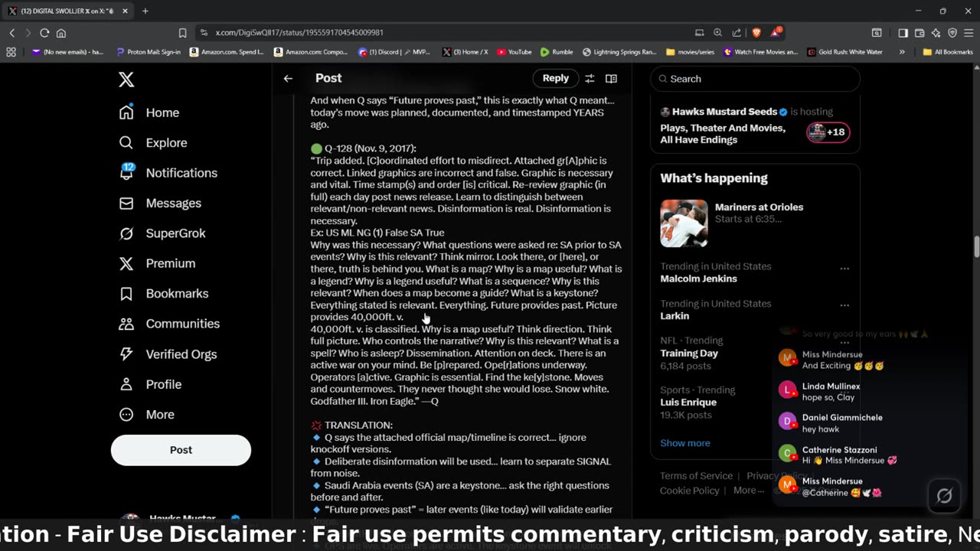Open the Brave VPN shield icon

tap(952, 33)
